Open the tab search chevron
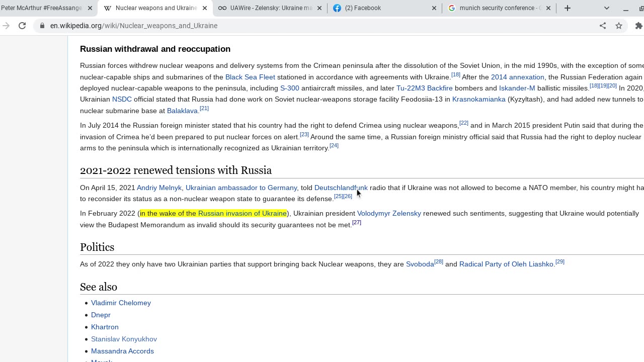This screenshot has height=362, width=644. [607, 8]
